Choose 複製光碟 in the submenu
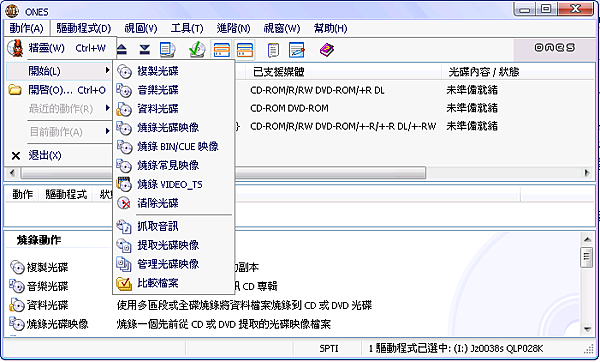Viewport: 600px width, 362px height. tap(174, 71)
